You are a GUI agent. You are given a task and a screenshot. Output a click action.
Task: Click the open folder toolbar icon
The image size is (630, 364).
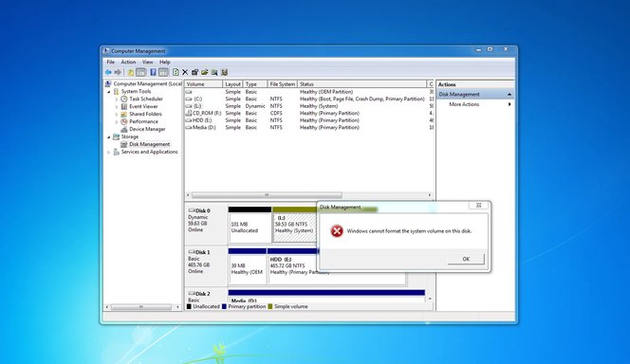pos(205,72)
